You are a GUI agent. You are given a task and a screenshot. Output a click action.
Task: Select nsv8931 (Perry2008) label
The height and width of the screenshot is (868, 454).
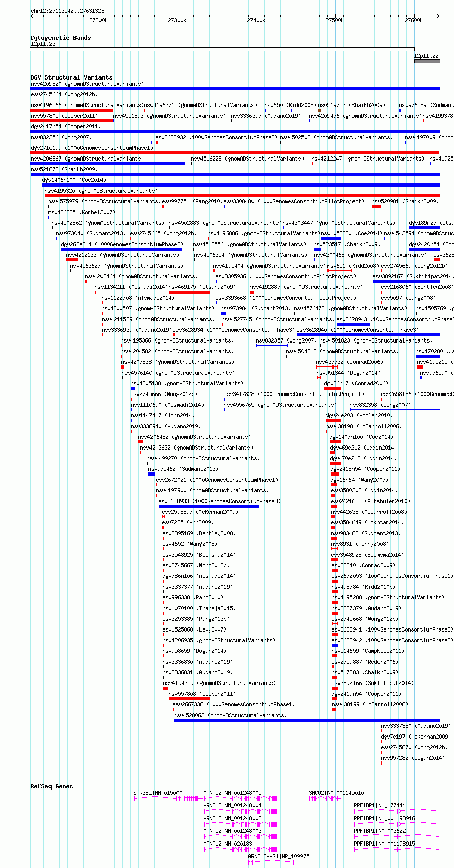click(359, 544)
